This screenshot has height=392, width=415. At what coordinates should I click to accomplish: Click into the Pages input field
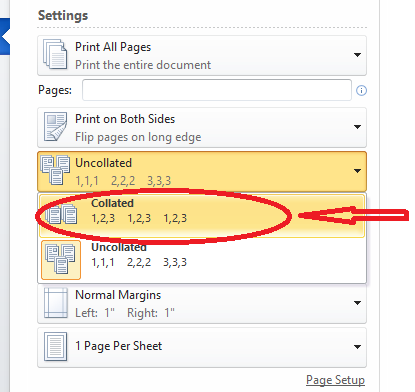[x=217, y=90]
